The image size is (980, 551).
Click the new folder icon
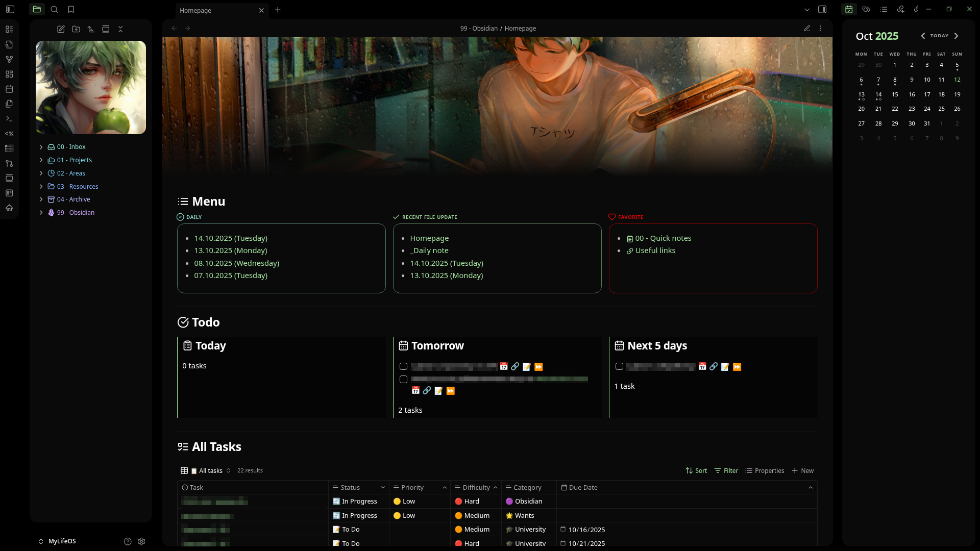point(76,29)
